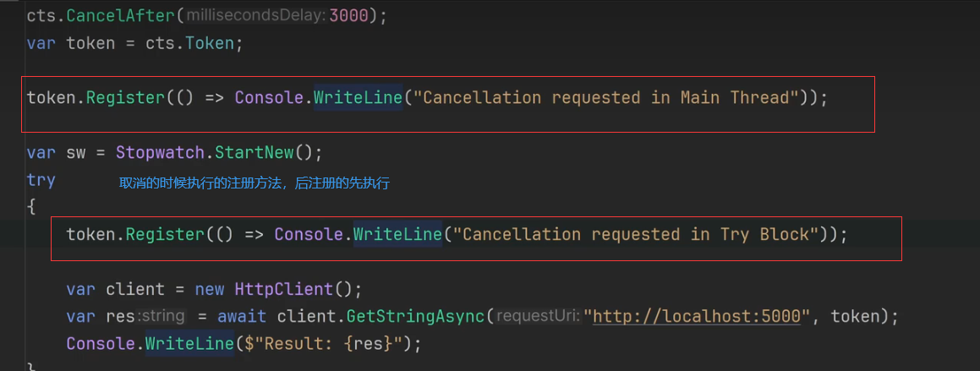Open the http://localhost:5000 link
The width and height of the screenshot is (980, 371).
click(697, 317)
